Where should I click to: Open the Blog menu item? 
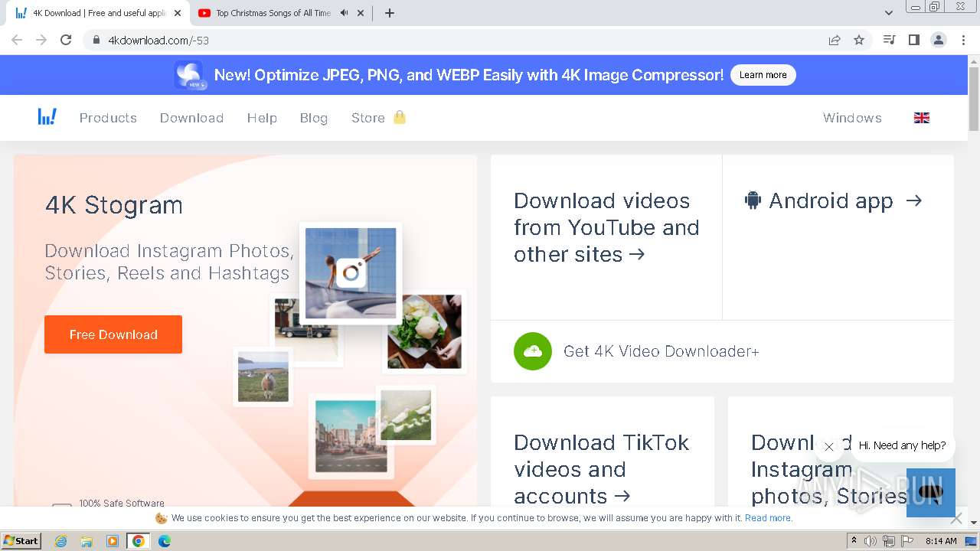(x=314, y=118)
